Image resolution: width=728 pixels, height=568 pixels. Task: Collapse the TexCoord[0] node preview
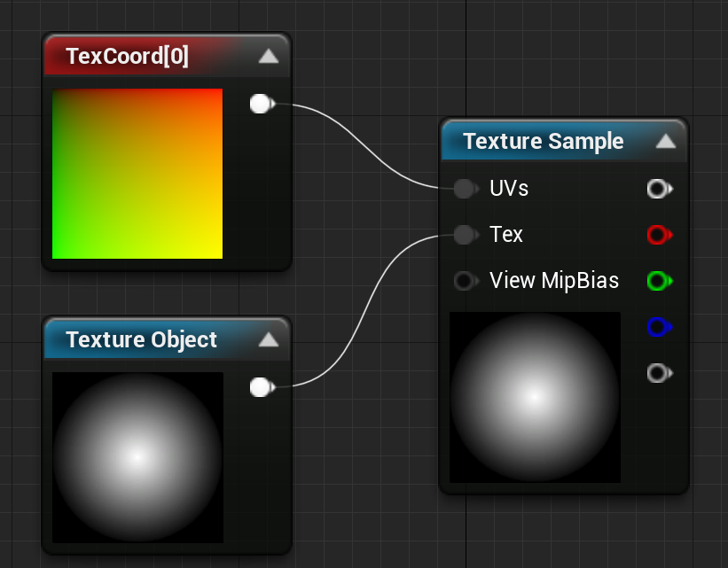[269, 57]
